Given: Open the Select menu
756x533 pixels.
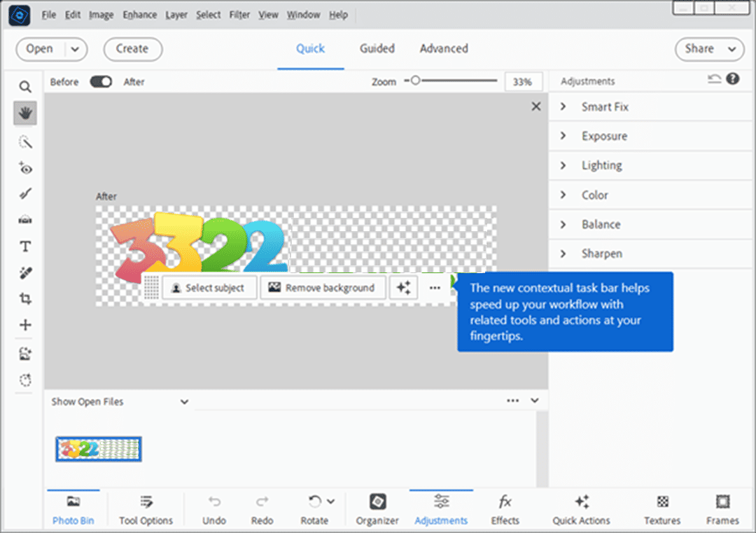Looking at the screenshot, I should [209, 15].
